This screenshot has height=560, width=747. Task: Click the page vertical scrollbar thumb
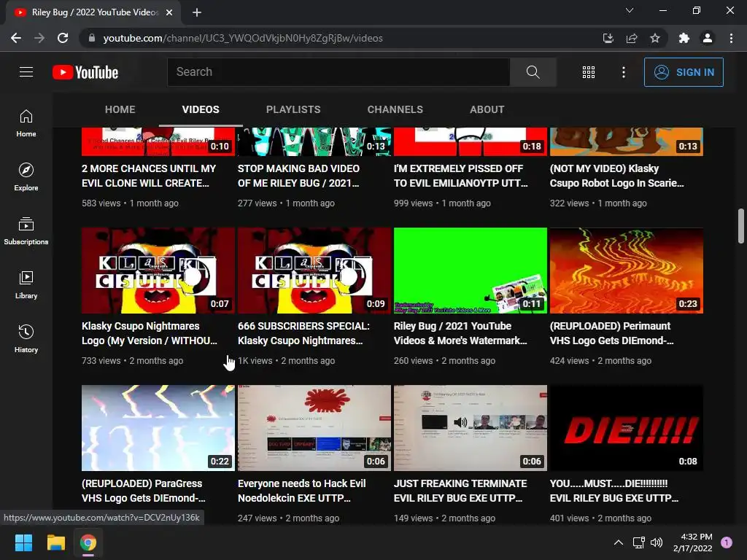pyautogui.click(x=741, y=225)
